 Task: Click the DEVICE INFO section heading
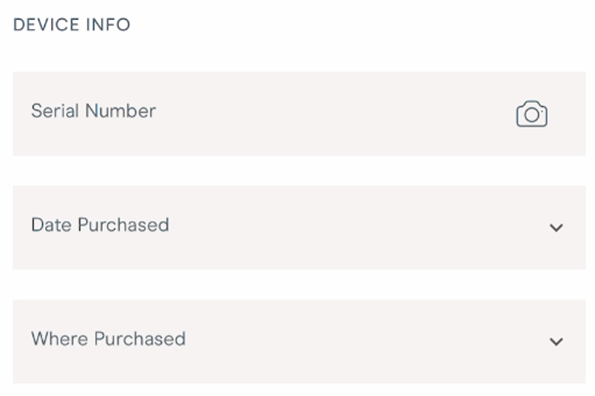pos(72,25)
